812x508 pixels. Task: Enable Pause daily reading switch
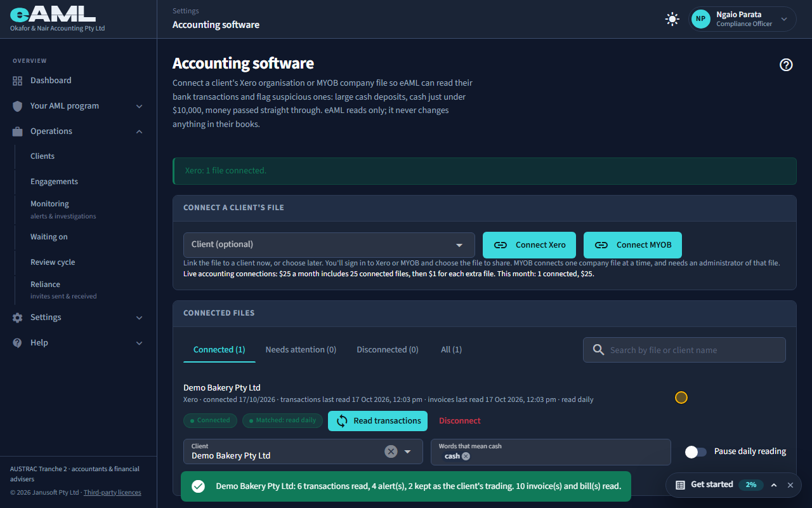pyautogui.click(x=696, y=451)
